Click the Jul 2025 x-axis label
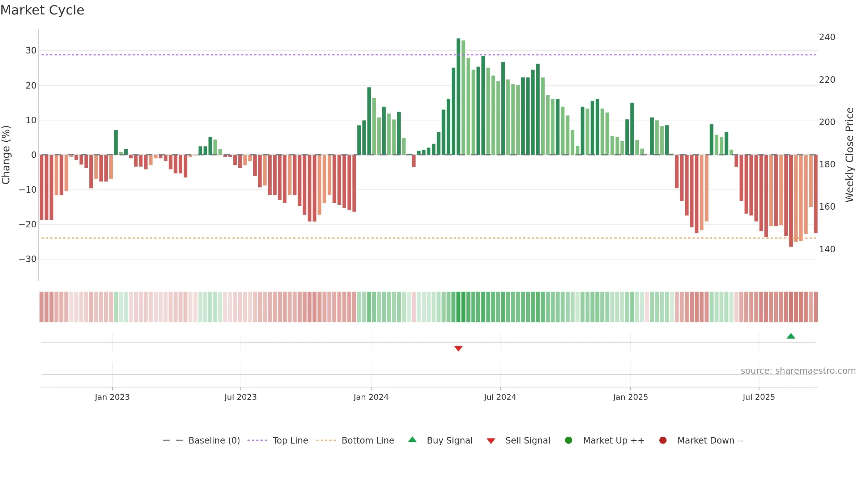Image resolution: width=868 pixels, height=488 pixels. (x=759, y=397)
